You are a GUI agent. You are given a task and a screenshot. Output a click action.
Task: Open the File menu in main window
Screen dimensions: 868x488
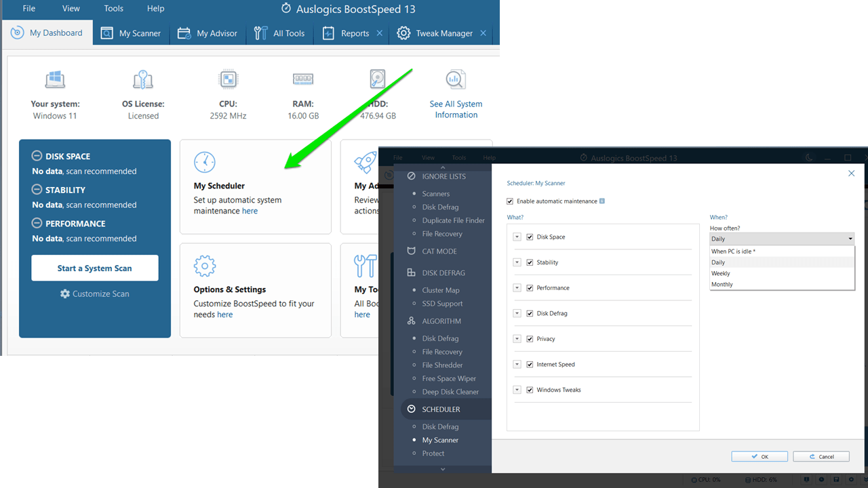click(x=29, y=9)
